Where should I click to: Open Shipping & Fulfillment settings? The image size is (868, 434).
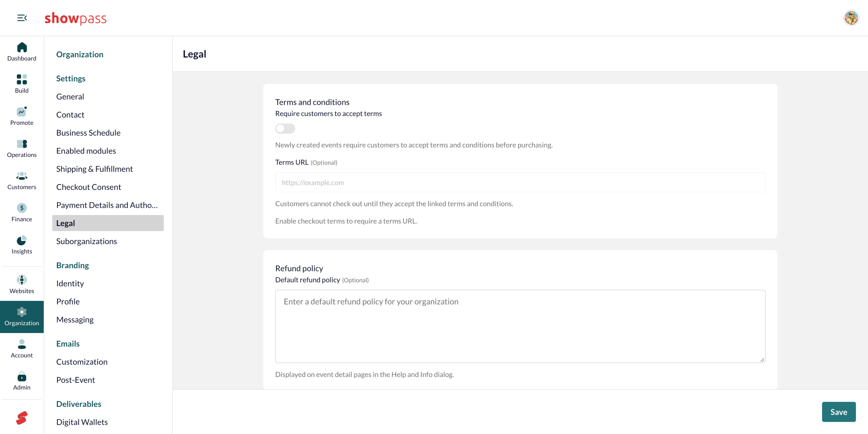[x=94, y=169]
